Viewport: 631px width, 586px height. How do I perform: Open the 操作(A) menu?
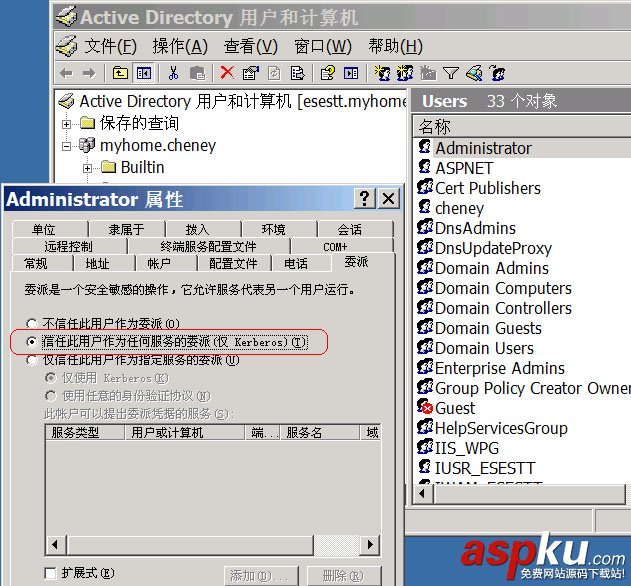point(180,46)
